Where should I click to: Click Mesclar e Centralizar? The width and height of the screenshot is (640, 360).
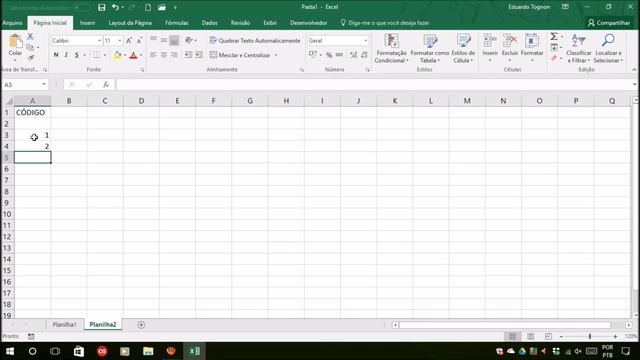click(240, 55)
